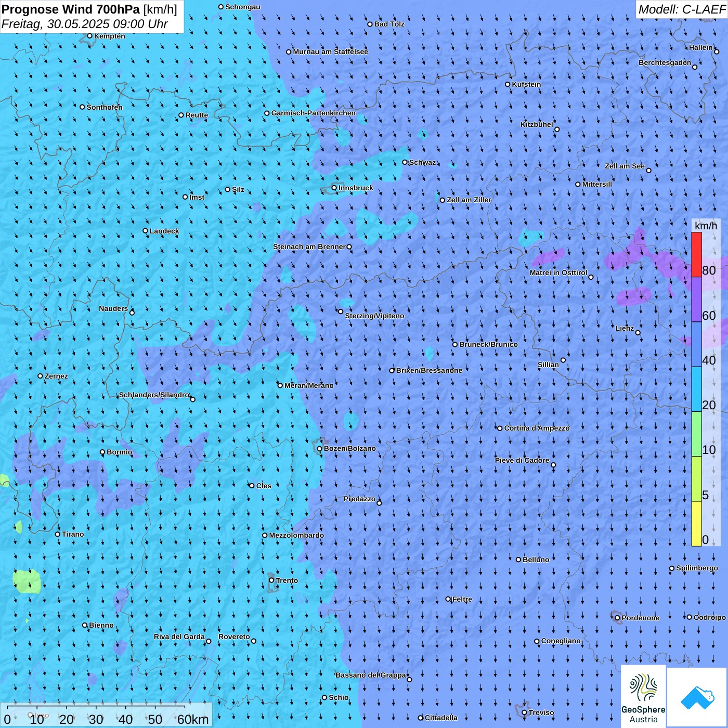This screenshot has width=728, height=728.
Task: Click the 'Cittadella' label
Action: pos(441,718)
